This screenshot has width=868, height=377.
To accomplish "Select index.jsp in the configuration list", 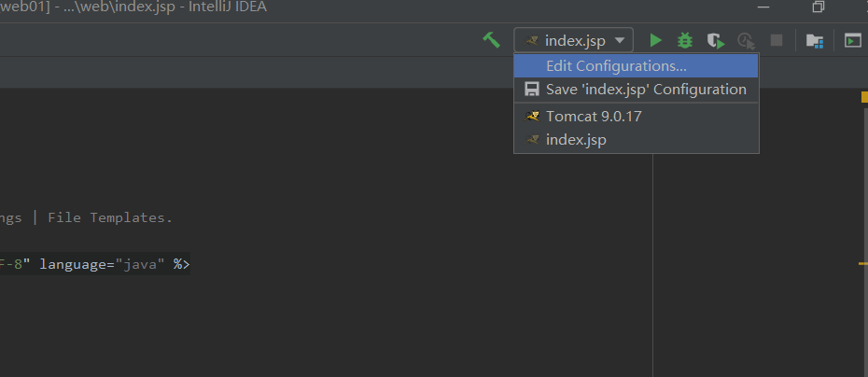I will click(x=576, y=140).
